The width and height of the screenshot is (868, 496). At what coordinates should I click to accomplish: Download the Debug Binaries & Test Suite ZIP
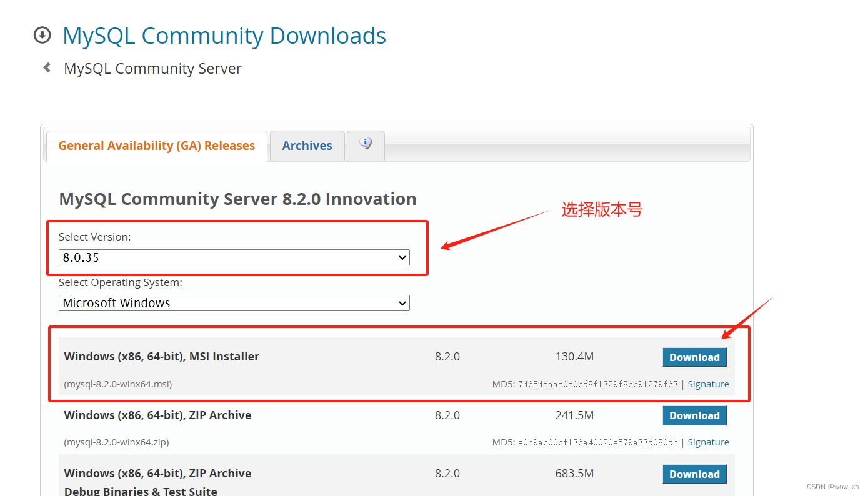click(694, 474)
